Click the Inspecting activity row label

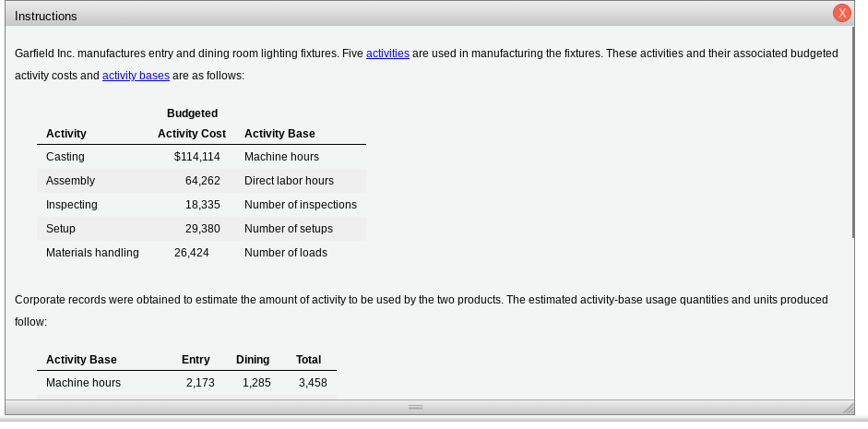click(72, 205)
